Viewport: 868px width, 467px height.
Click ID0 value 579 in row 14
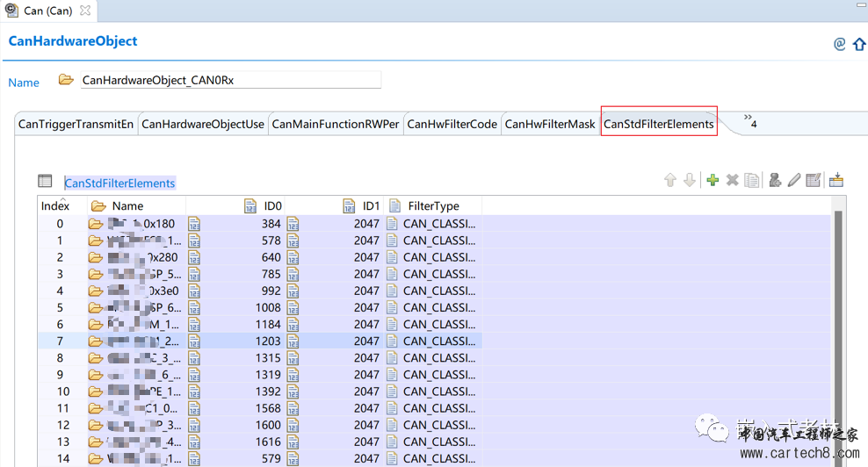[271, 459]
